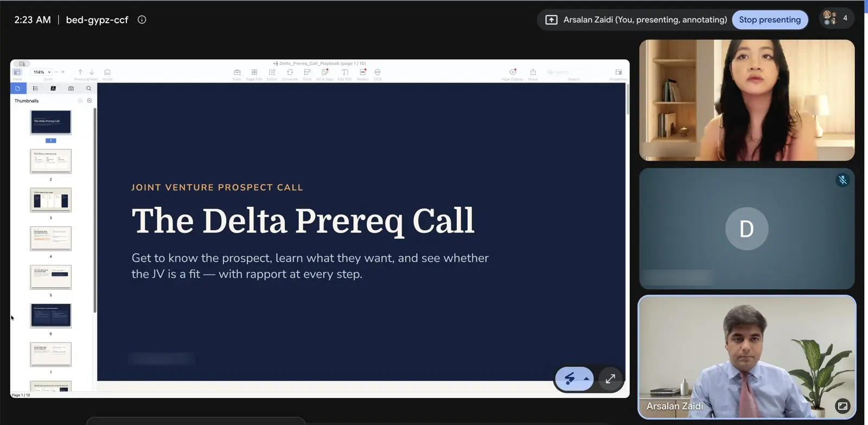
Task: Select the Editor toolbar icon
Action: [x=272, y=72]
